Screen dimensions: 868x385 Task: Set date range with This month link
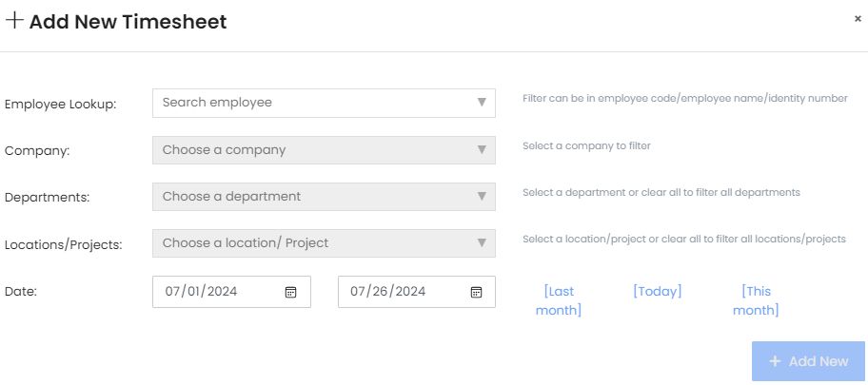[756, 300]
